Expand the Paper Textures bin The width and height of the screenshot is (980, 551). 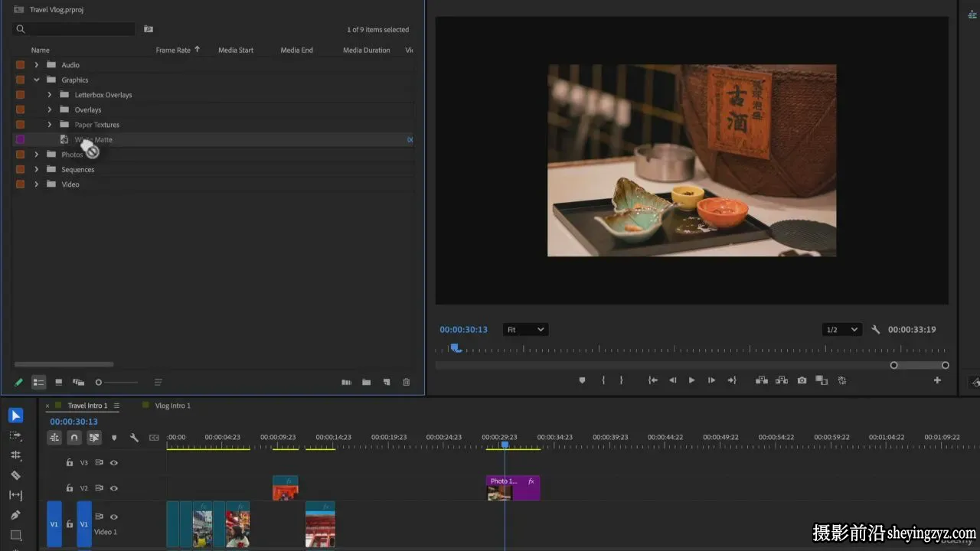pos(50,125)
